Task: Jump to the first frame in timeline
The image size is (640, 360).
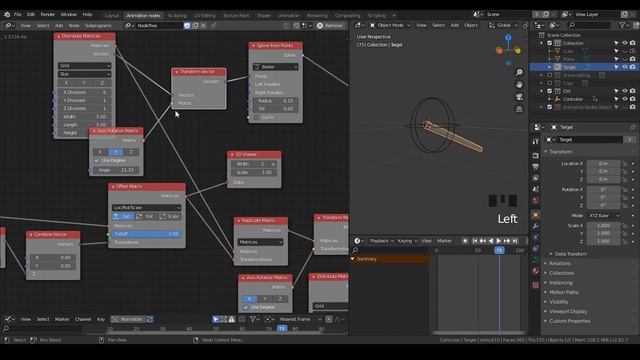Action: click(475, 241)
